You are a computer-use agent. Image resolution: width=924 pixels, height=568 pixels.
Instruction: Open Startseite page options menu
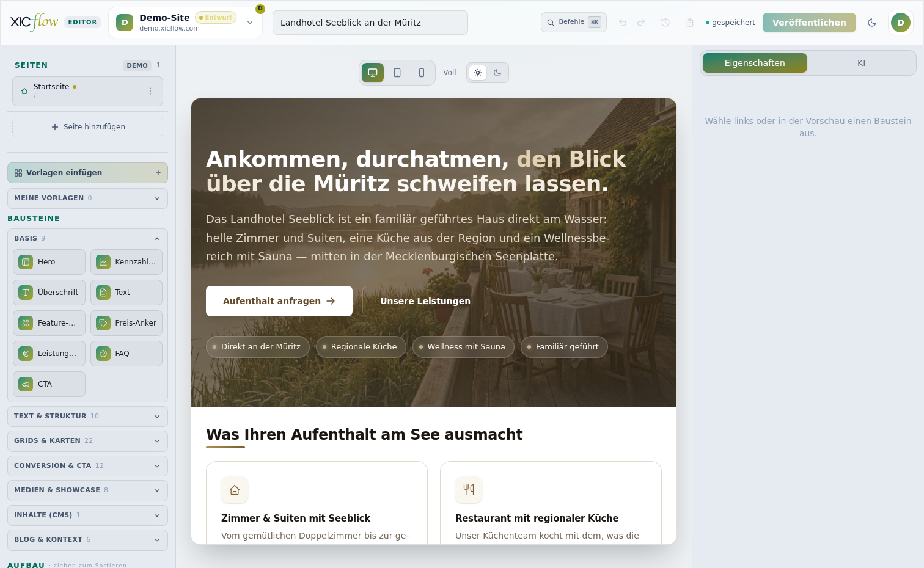coord(150,91)
